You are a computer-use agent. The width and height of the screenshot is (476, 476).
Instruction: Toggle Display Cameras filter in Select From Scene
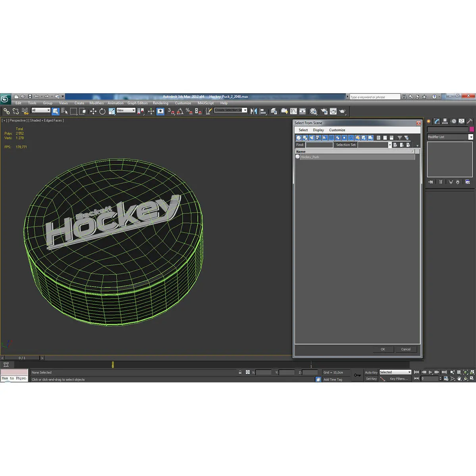pos(318,138)
